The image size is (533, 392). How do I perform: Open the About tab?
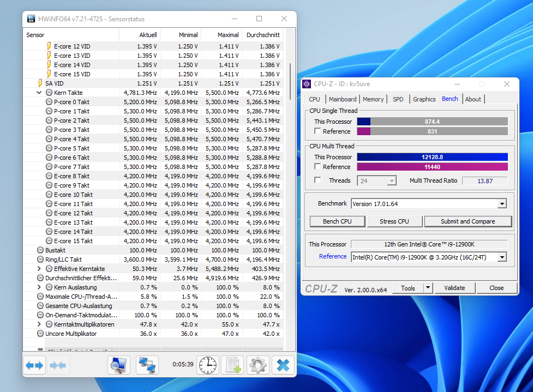[x=473, y=99]
